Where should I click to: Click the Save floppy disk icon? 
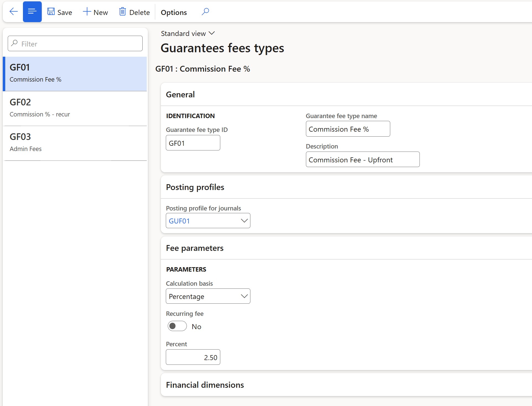51,12
